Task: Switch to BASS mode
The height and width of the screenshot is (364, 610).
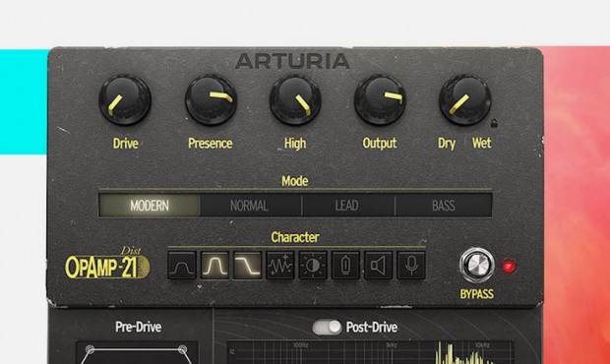Action: (444, 206)
